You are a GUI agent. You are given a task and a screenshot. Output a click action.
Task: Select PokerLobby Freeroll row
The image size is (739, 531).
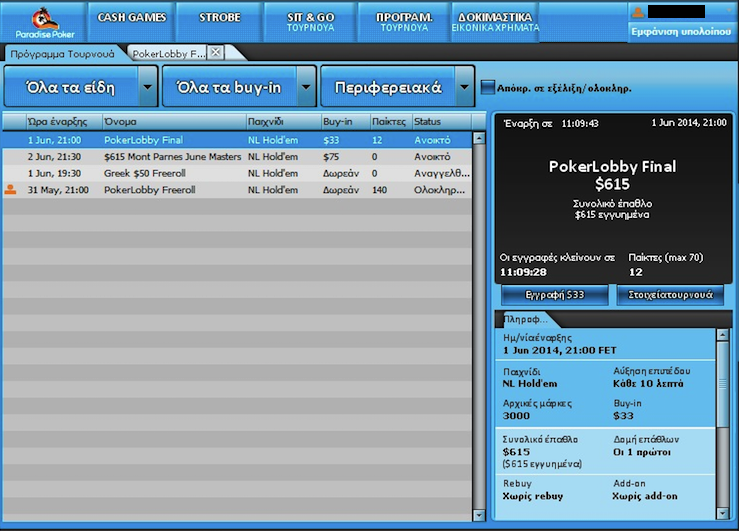237,189
